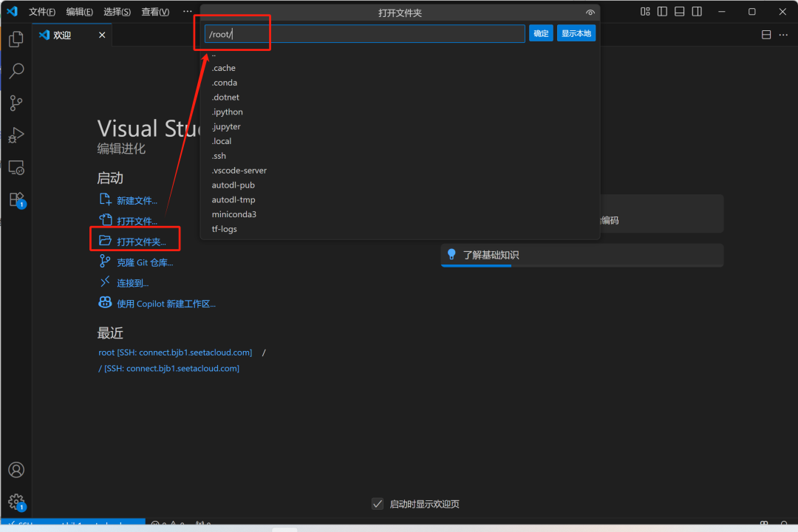Close the 欢迎 welcome tab
This screenshot has height=532, width=798.
[102, 35]
